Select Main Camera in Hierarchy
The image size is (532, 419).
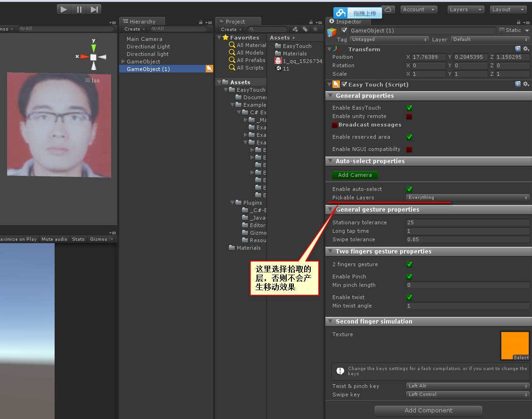145,39
